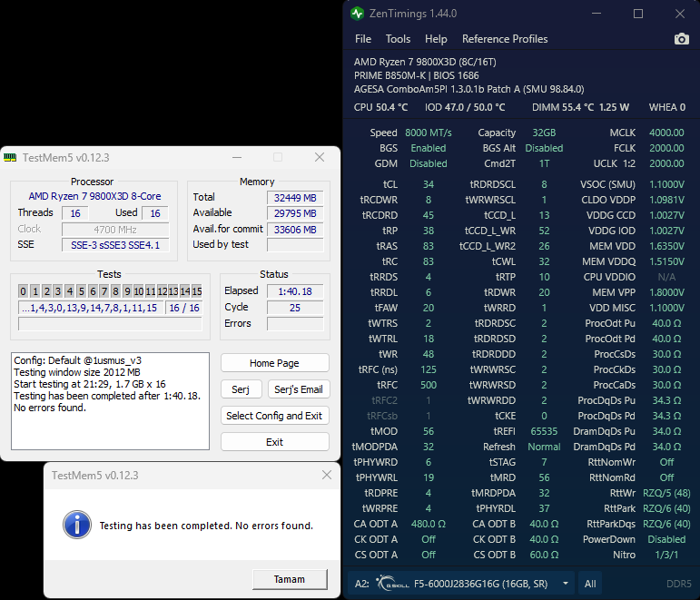
Task: Minimize the ZenTimings window
Action: tap(596, 14)
